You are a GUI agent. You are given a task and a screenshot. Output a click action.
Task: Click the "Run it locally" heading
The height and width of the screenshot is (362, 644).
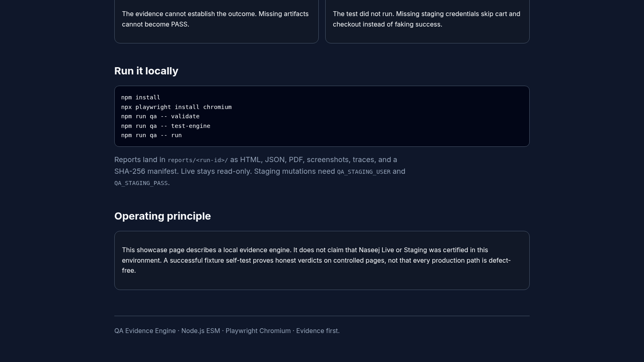tap(146, 71)
